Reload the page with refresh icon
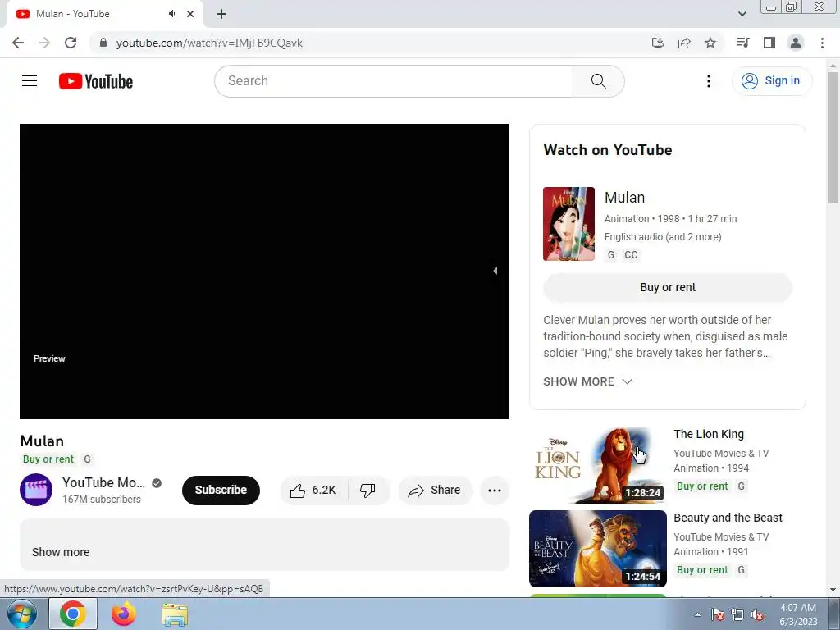The height and width of the screenshot is (630, 840). (x=71, y=43)
